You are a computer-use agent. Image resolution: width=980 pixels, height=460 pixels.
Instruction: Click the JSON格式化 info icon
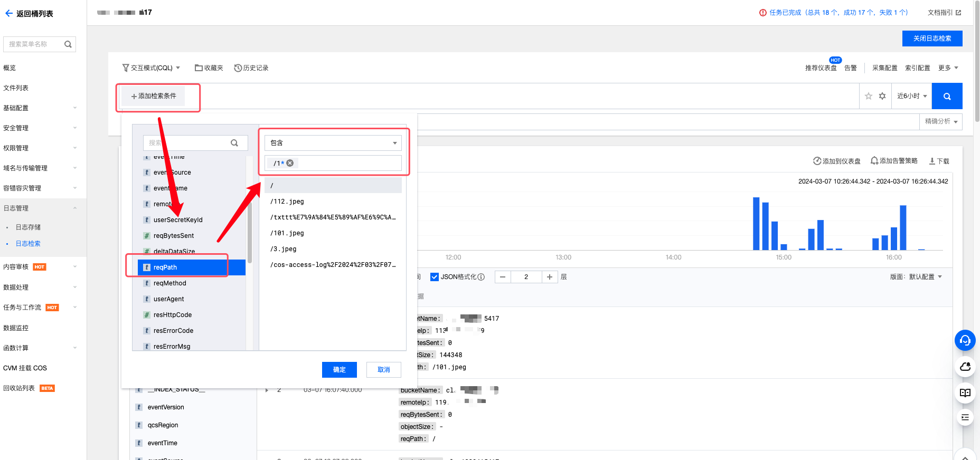(x=481, y=277)
